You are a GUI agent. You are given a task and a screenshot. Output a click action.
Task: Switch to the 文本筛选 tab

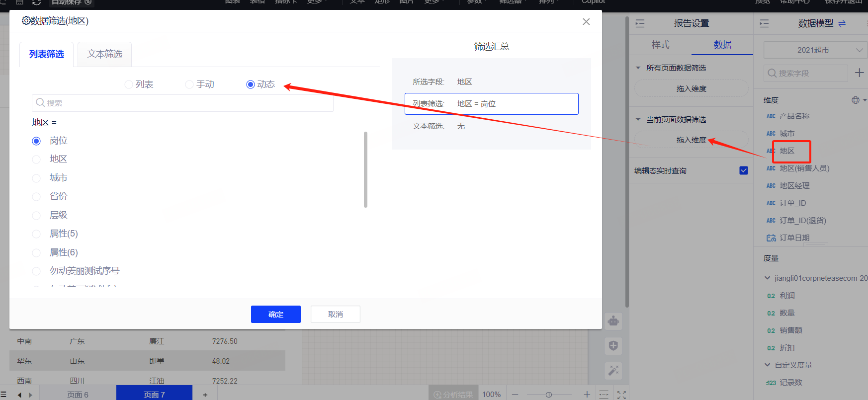coord(104,54)
